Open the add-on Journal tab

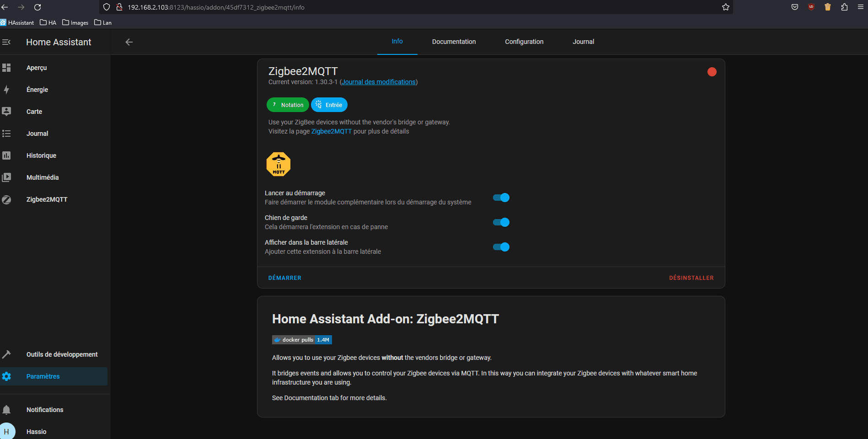[583, 42]
